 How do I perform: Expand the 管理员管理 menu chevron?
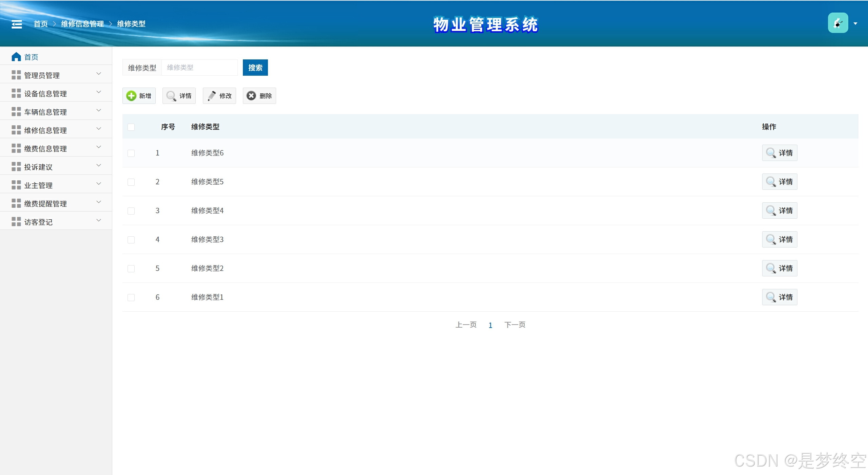coord(99,74)
